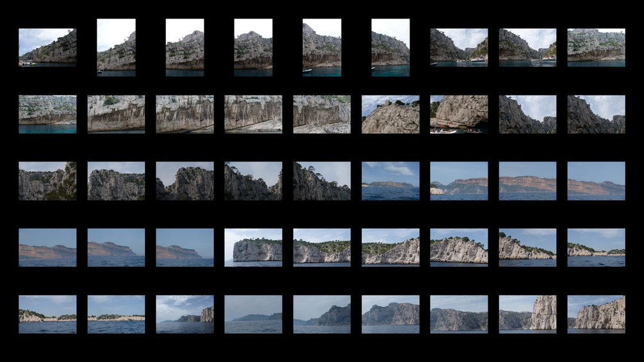Select fourth photo in the third row
The height and width of the screenshot is (362, 644).
tap(253, 181)
